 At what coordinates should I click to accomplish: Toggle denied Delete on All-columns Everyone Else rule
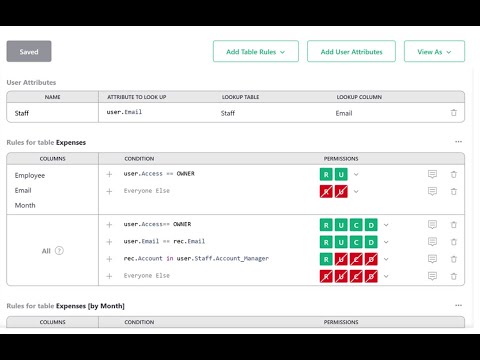coord(371,276)
